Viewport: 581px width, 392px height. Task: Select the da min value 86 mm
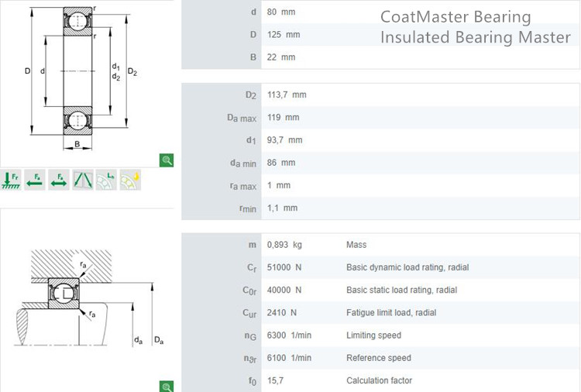click(281, 162)
